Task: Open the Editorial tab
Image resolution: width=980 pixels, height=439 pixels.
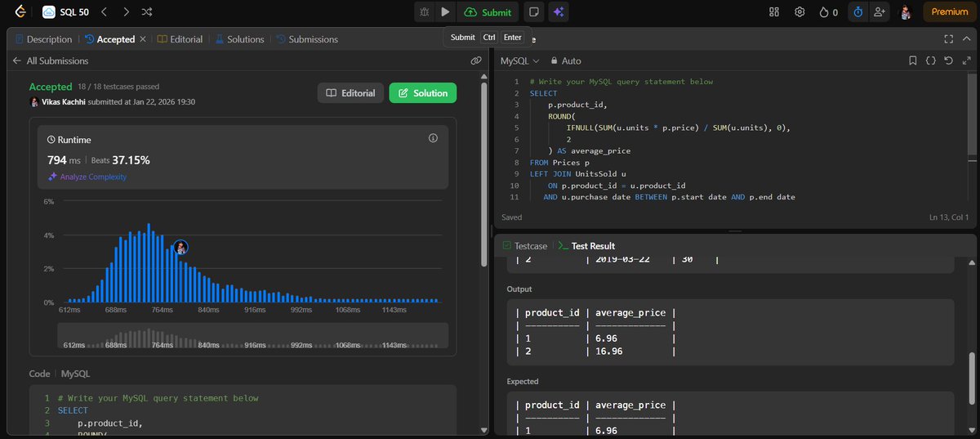Action: pos(180,39)
